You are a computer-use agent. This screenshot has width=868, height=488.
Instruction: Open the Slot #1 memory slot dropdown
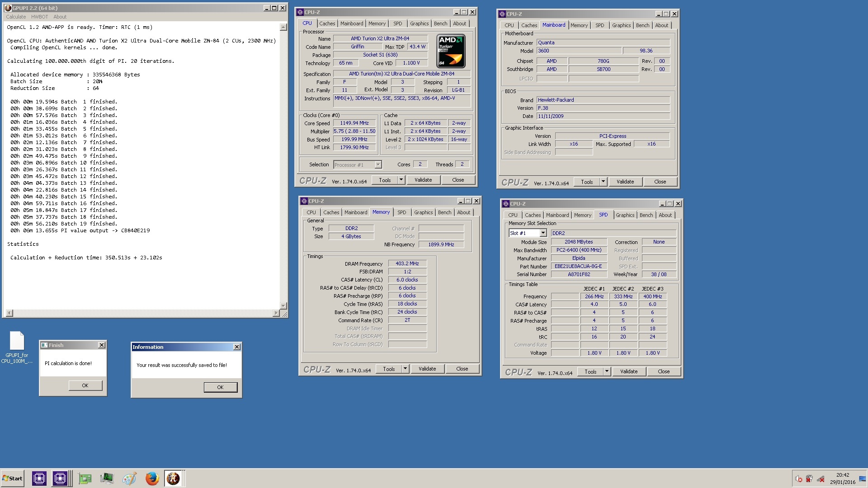(543, 233)
